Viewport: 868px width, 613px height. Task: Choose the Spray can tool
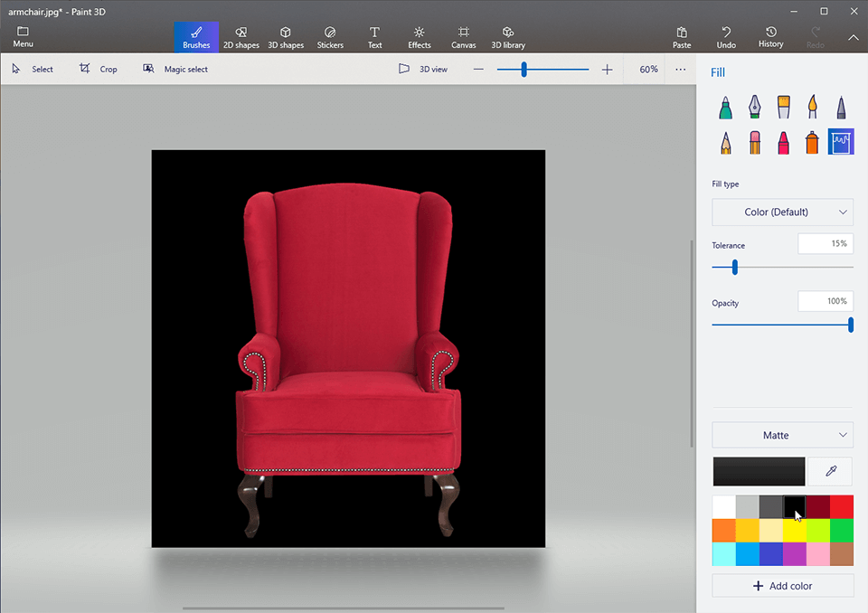pyautogui.click(x=813, y=142)
